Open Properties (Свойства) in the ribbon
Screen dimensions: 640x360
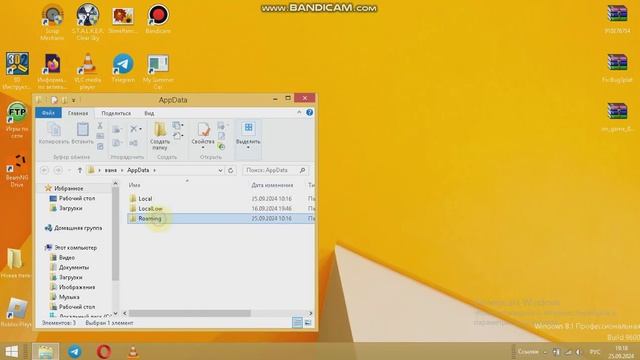(203, 135)
